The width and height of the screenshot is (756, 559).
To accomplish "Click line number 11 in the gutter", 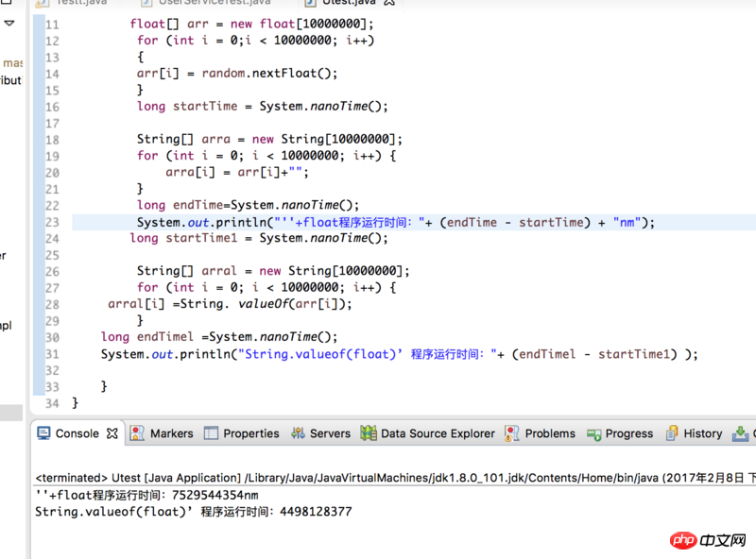I will point(53,25).
